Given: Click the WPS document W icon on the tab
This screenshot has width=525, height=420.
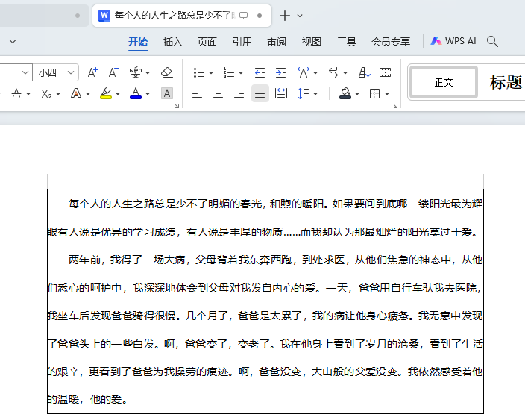Looking at the screenshot, I should 104,16.
